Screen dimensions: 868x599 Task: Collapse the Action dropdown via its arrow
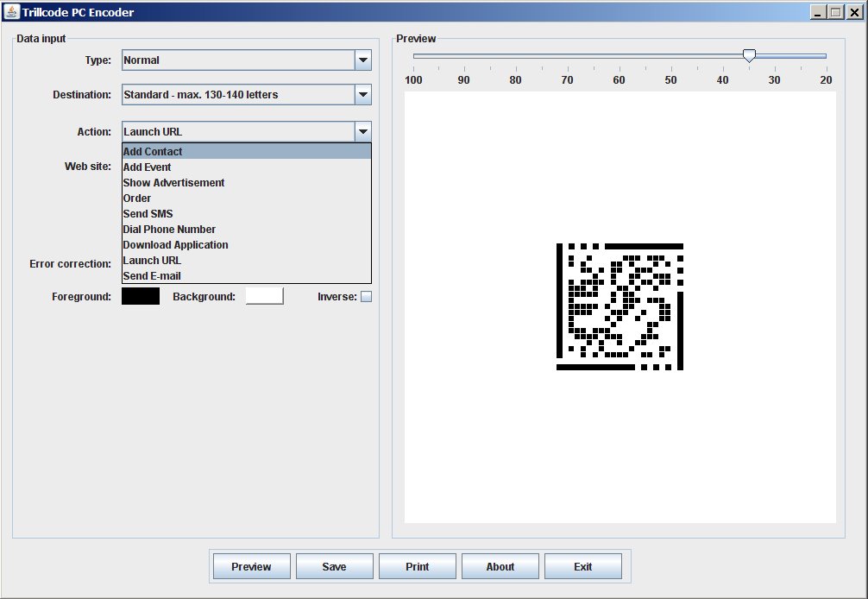[x=363, y=132]
